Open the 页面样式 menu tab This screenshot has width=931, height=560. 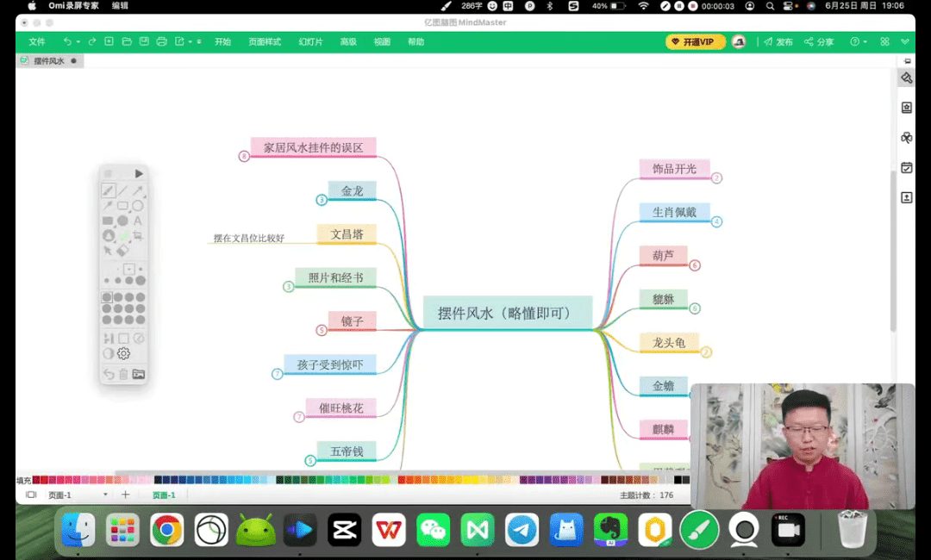coord(265,41)
